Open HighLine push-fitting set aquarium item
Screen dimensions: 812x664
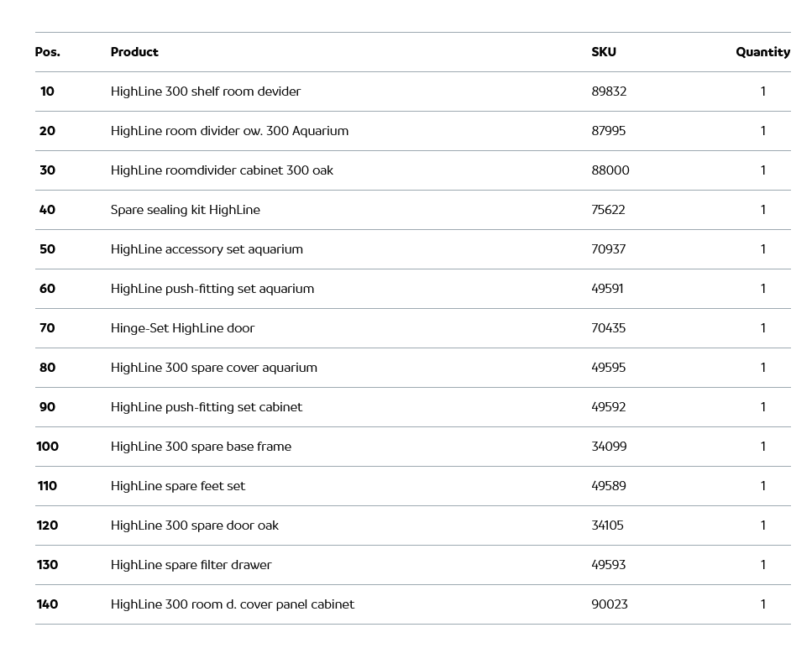[x=212, y=289]
